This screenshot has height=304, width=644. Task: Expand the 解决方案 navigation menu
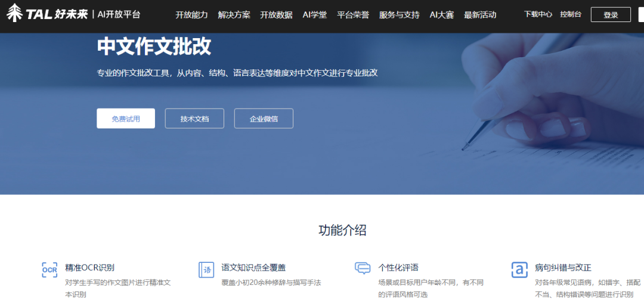pos(234,15)
